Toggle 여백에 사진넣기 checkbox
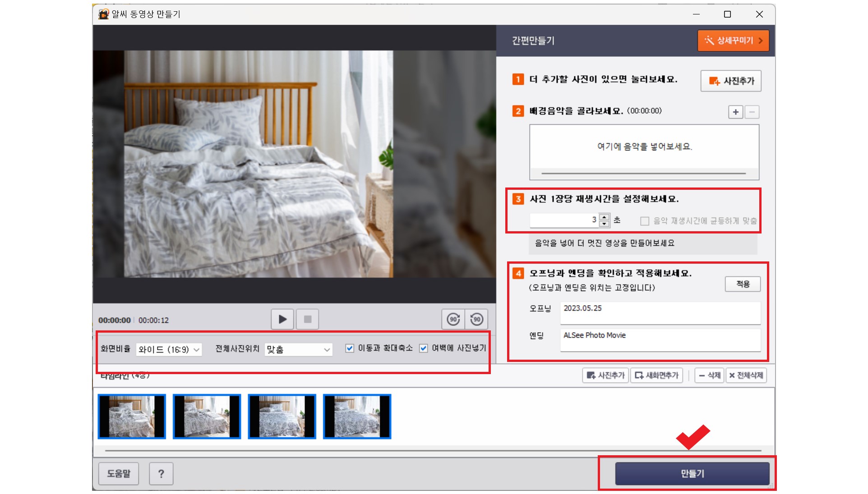The height and width of the screenshot is (494, 868). (x=423, y=348)
